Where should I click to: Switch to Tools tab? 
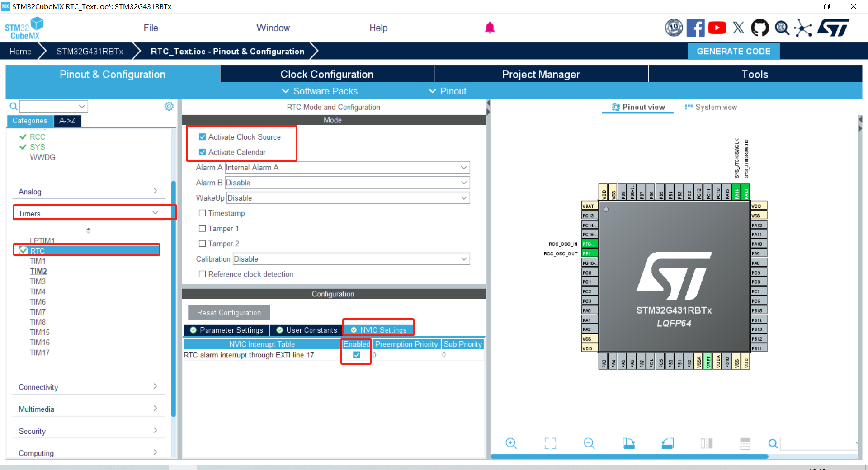click(755, 74)
